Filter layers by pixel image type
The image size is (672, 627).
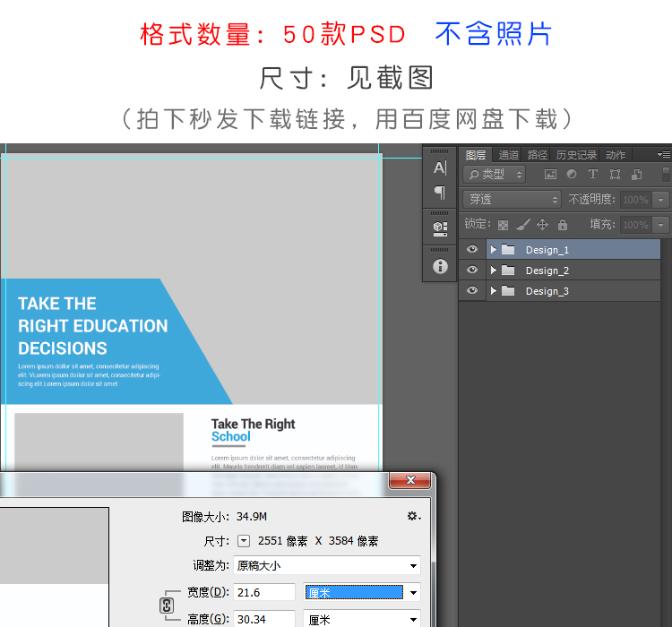click(x=550, y=175)
